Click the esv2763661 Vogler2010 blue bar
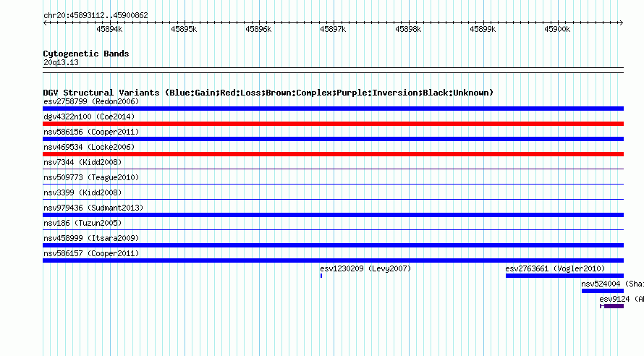 coord(564,276)
